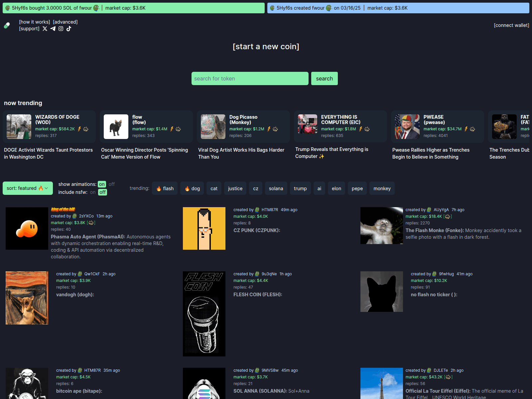532x399 pixels.
Task: Click crown icon on WIZARDS OF DOGE card
Action: pos(86,129)
